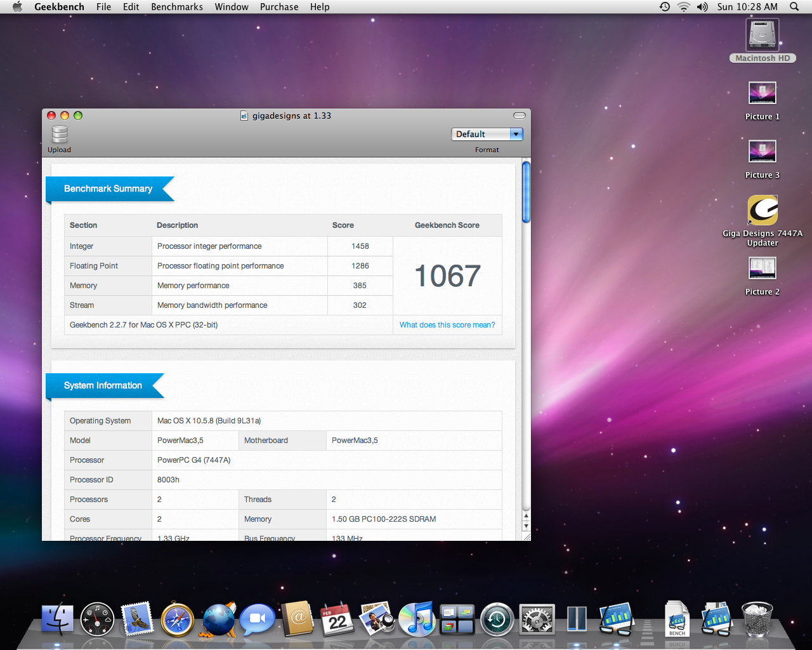Open the Trash in the dock

coord(757,619)
